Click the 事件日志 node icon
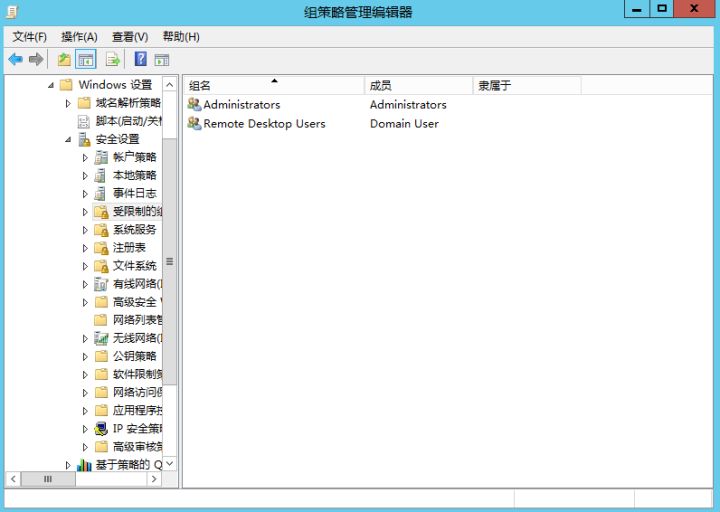 click(101, 193)
